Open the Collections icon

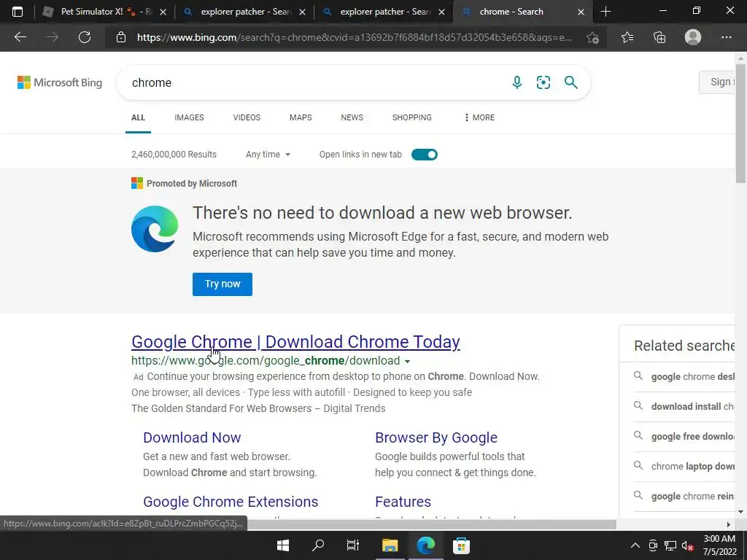[659, 37]
